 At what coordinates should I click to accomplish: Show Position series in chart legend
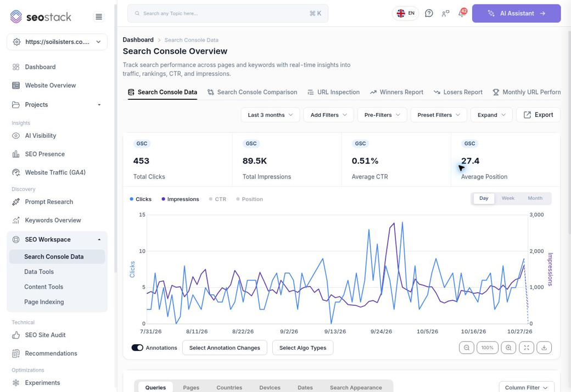[249, 199]
